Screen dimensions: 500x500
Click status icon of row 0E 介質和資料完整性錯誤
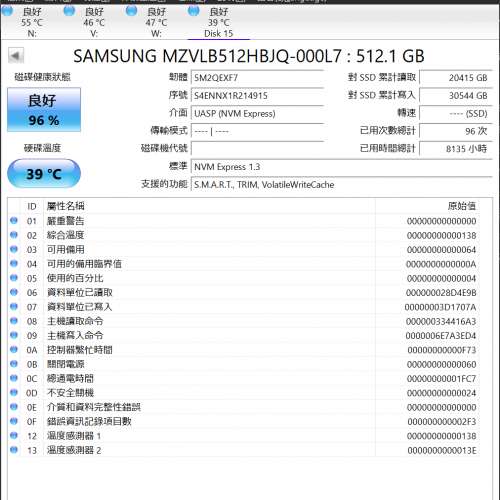(14, 407)
